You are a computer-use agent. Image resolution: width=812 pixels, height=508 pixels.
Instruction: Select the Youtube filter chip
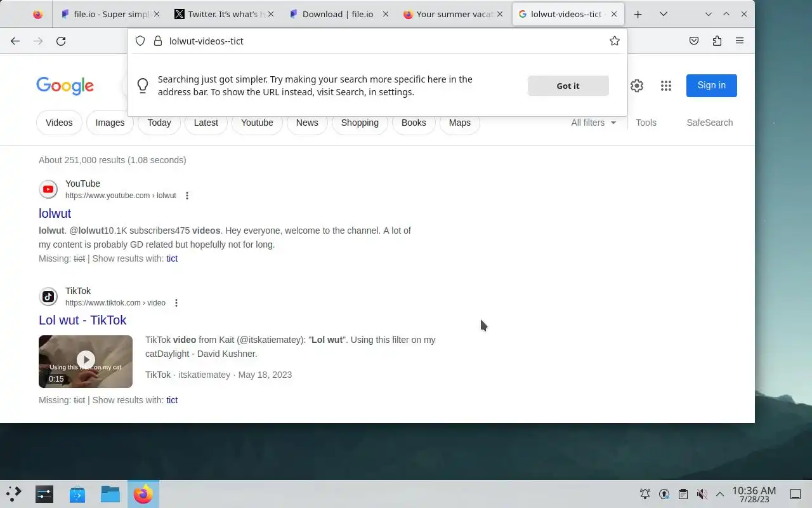[257, 123]
